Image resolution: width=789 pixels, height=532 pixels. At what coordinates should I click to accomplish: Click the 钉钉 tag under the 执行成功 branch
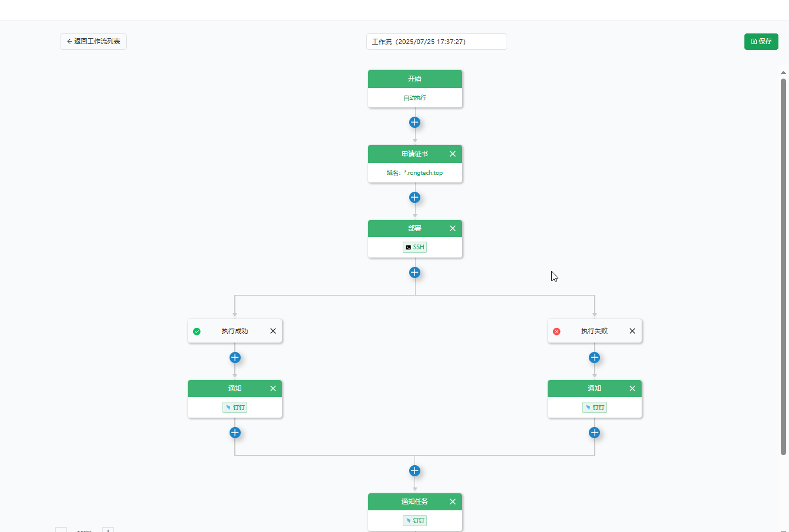coord(235,407)
